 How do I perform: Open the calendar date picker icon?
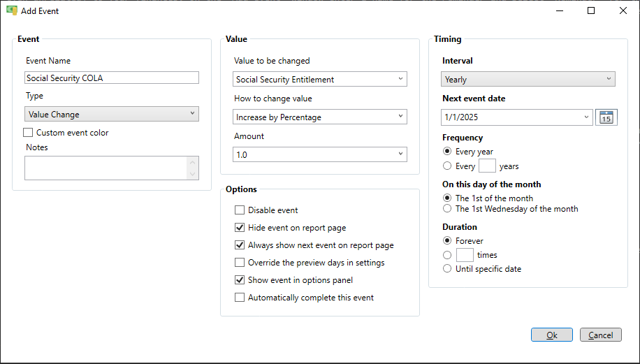click(606, 117)
